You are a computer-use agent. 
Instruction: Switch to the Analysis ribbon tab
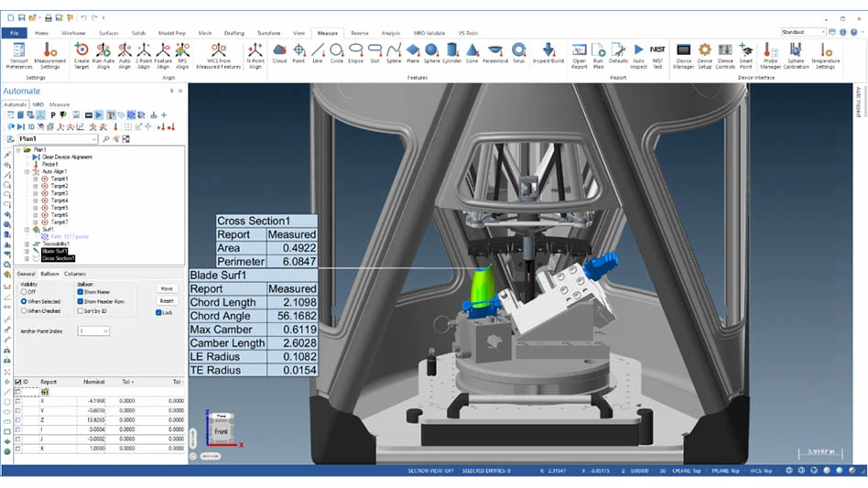pos(390,33)
